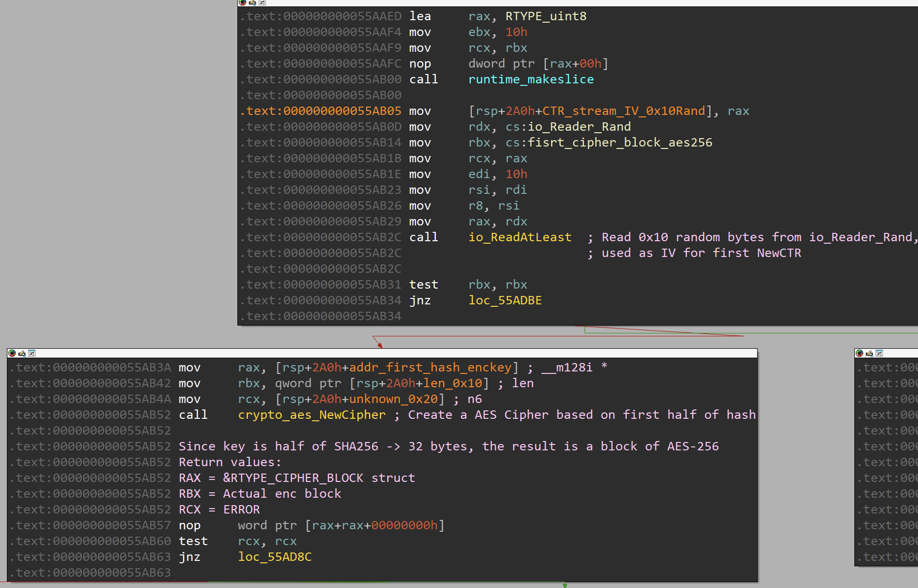Open graph-window icon on the crypto_aes_NewCipher block
The width and height of the screenshot is (918, 588).
32,353
